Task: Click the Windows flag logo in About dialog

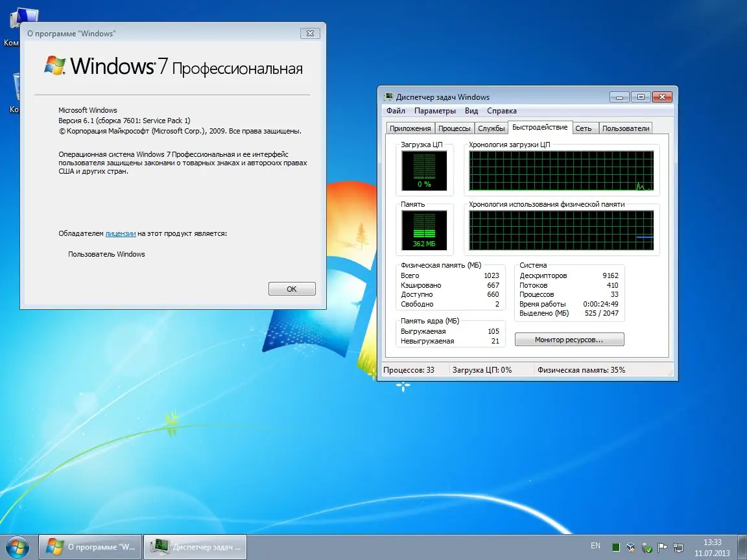Action: point(54,65)
